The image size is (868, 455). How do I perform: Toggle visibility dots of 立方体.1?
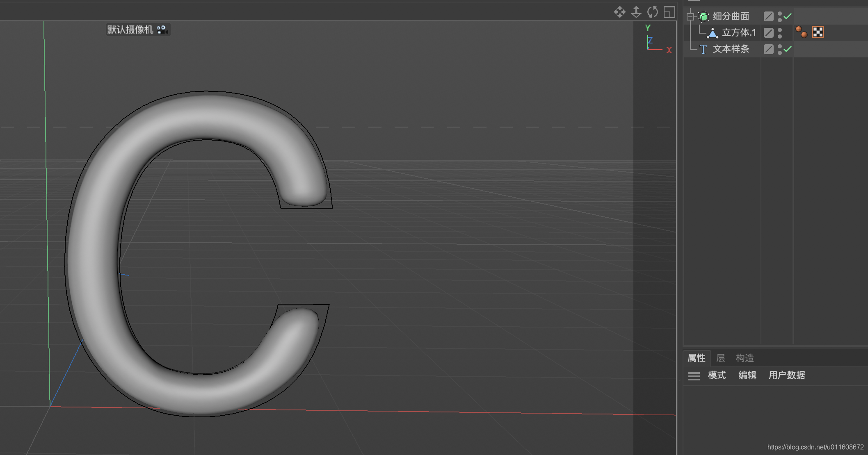(x=780, y=33)
